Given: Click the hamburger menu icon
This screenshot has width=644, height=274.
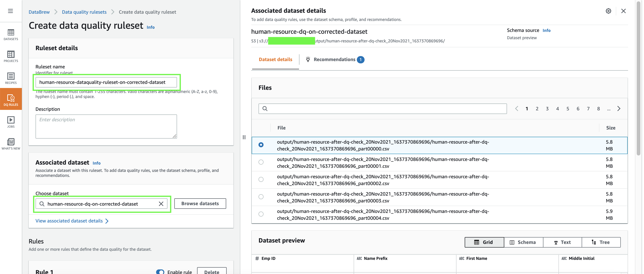Looking at the screenshot, I should pos(10,11).
